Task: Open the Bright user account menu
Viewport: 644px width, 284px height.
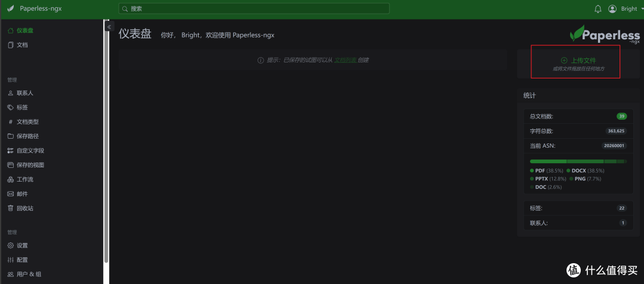Action: pos(626,9)
